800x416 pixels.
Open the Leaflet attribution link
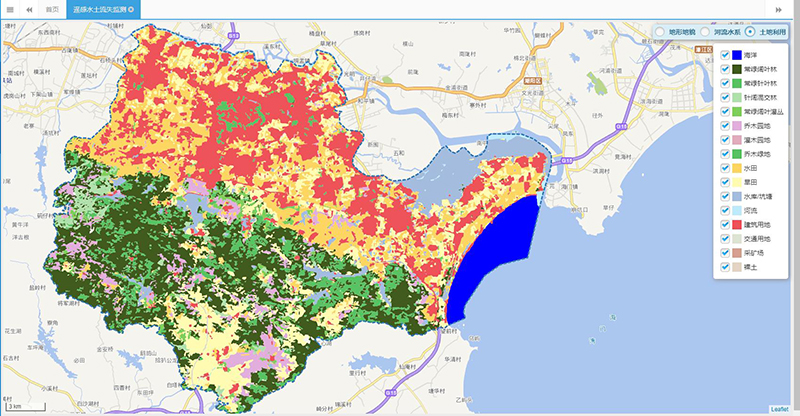[780, 409]
